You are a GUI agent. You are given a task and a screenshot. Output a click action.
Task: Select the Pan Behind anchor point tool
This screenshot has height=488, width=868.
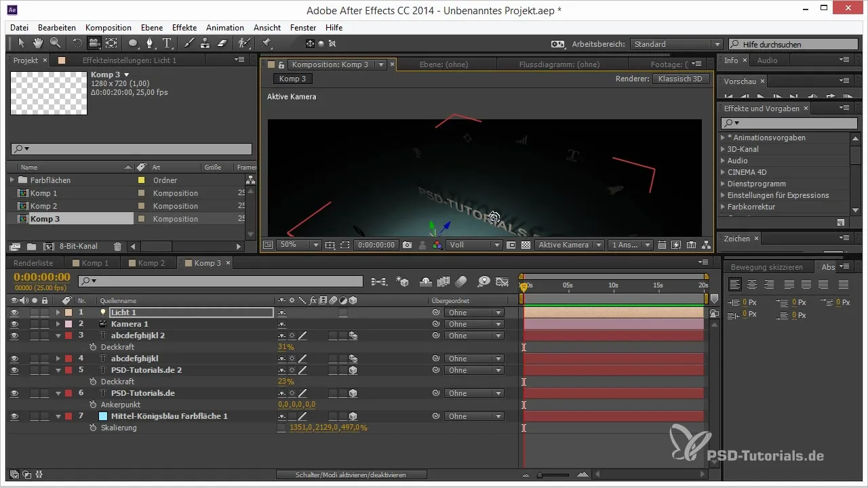[x=111, y=43]
